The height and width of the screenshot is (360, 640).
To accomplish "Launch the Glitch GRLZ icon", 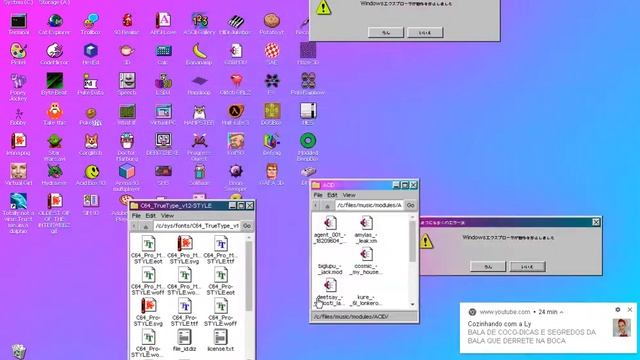I will pyautogui.click(x=236, y=84).
